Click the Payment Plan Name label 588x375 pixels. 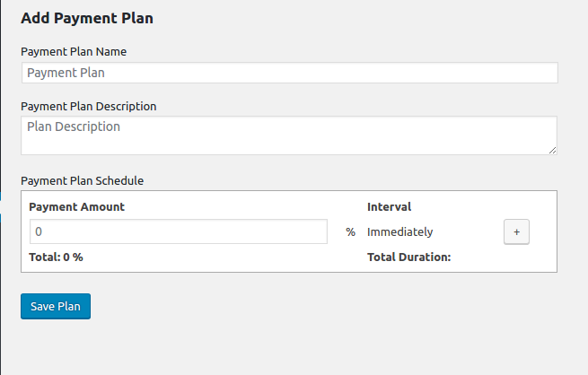[x=74, y=52]
